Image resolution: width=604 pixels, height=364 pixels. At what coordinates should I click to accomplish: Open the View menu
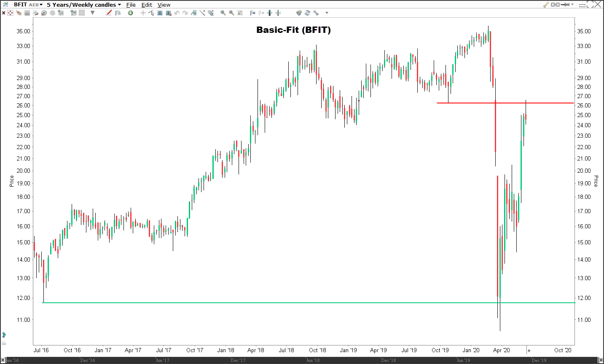pyautogui.click(x=164, y=5)
